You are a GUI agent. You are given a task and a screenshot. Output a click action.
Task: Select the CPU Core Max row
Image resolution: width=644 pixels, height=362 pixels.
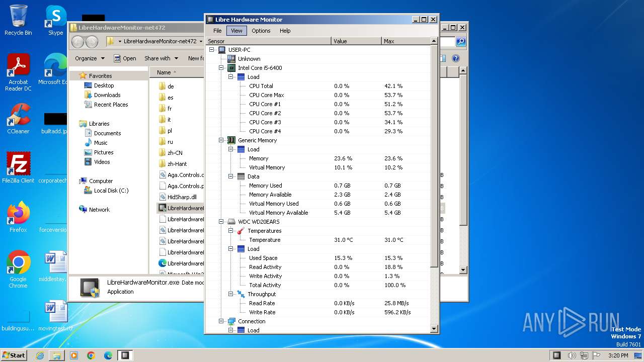(318, 95)
